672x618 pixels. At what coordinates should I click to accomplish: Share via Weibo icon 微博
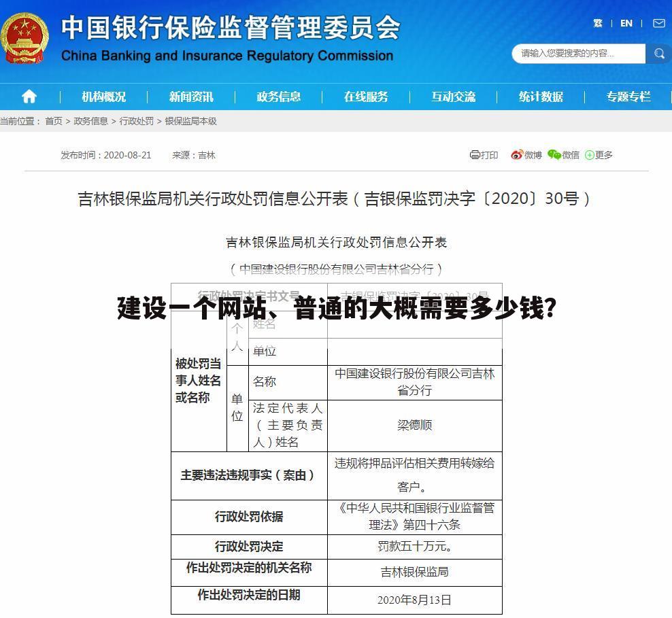click(x=526, y=154)
